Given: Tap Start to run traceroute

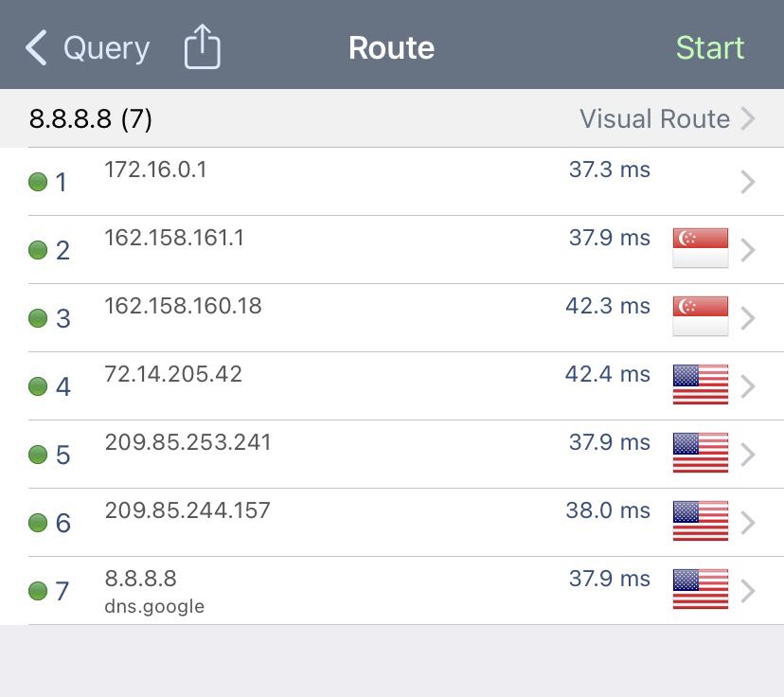Looking at the screenshot, I should click(709, 48).
